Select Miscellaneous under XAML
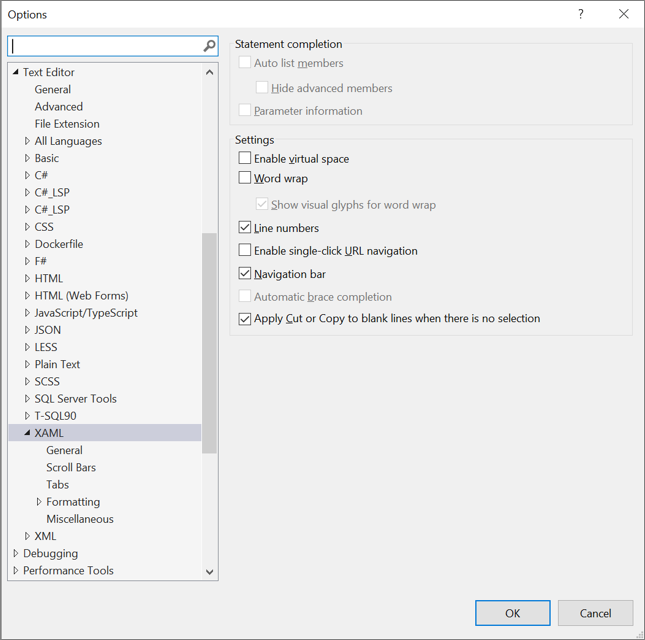Image resolution: width=645 pixels, height=640 pixels. point(80,519)
